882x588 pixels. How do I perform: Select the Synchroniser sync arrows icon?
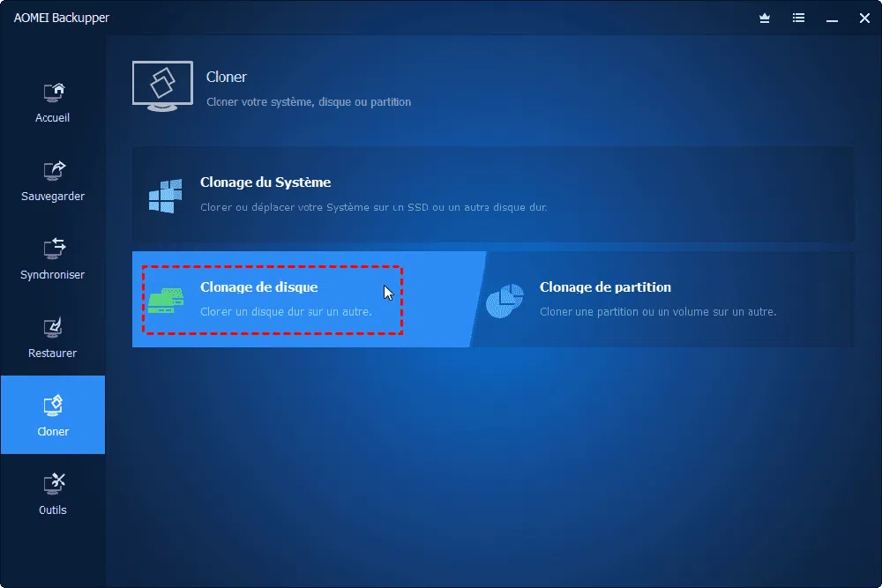click(52, 249)
